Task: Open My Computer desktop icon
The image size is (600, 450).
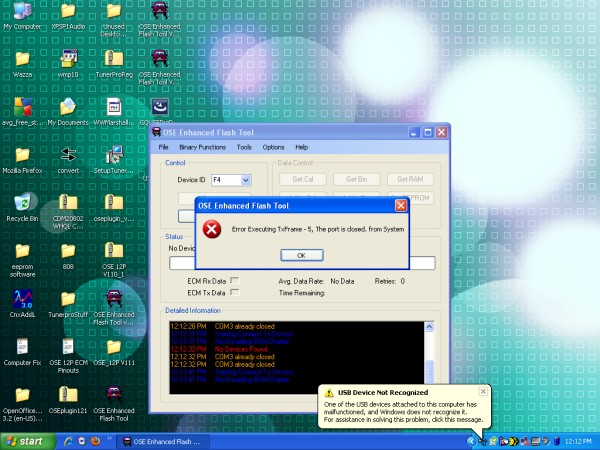Action: point(22,16)
